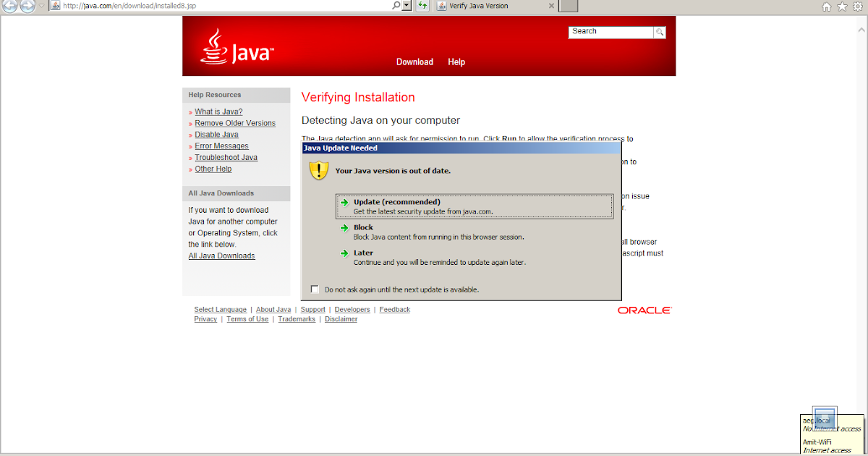Image resolution: width=868 pixels, height=456 pixels.
Task: Click the Java logo in header
Action: pos(237,47)
